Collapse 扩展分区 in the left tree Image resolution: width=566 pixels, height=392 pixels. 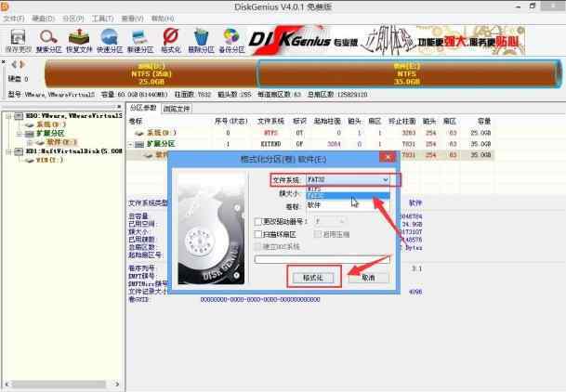coord(20,134)
